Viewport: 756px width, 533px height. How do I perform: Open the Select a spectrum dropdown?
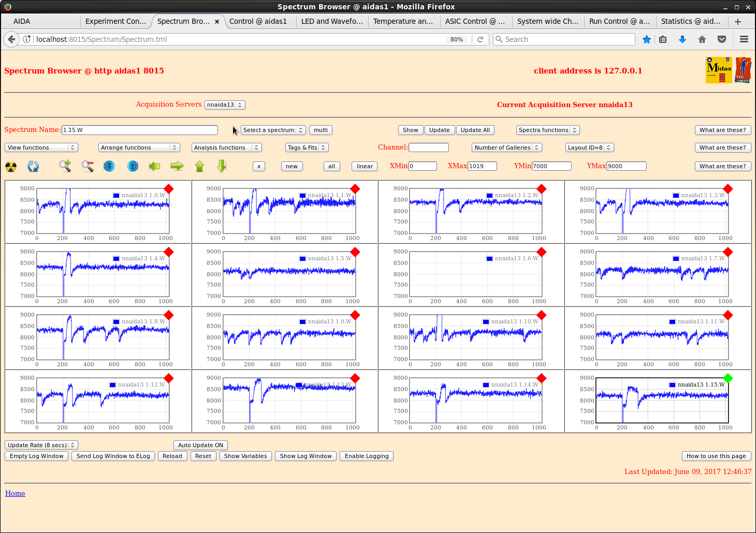coord(273,130)
